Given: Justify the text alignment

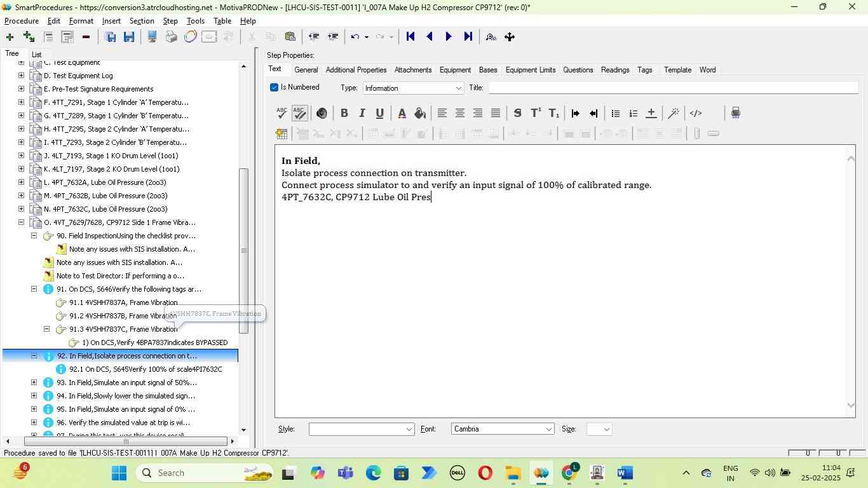Looking at the screenshot, I should tap(496, 113).
